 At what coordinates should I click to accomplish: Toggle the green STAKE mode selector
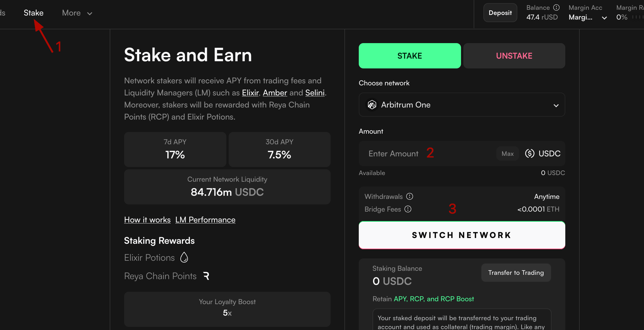point(409,55)
